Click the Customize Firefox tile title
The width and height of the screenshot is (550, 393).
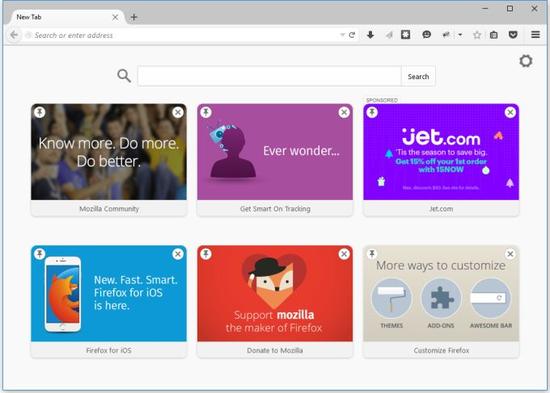[x=441, y=351]
